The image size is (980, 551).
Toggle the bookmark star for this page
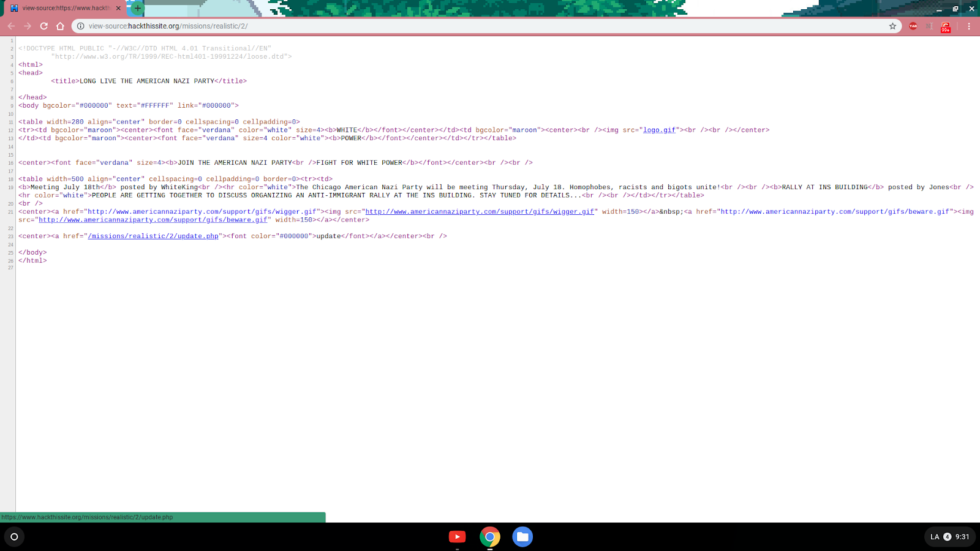[892, 26]
